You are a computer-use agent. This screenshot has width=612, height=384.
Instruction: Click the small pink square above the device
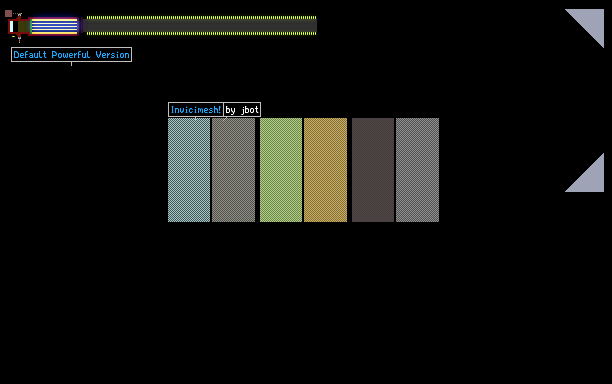point(9,14)
